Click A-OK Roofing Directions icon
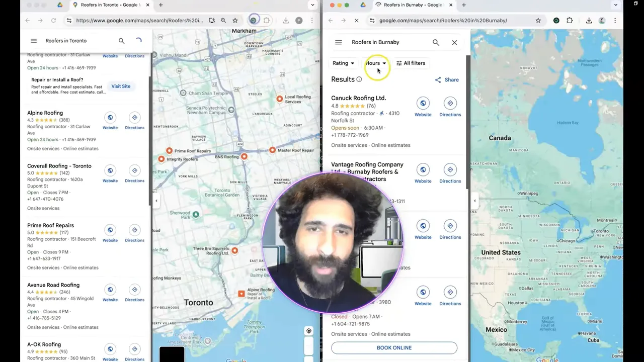 pyautogui.click(x=134, y=349)
